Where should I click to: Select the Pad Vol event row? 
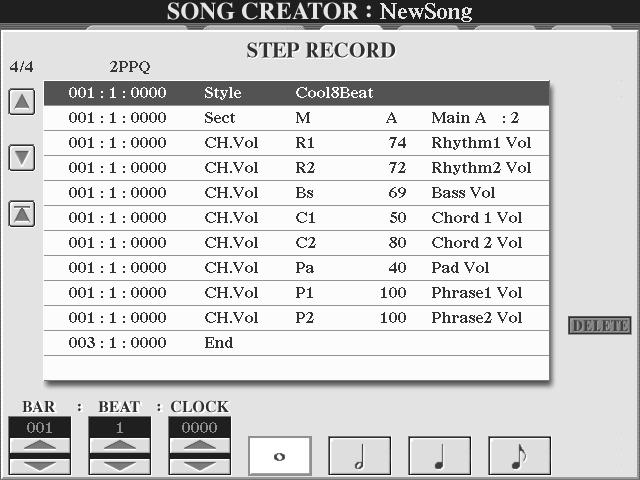[x=297, y=268]
